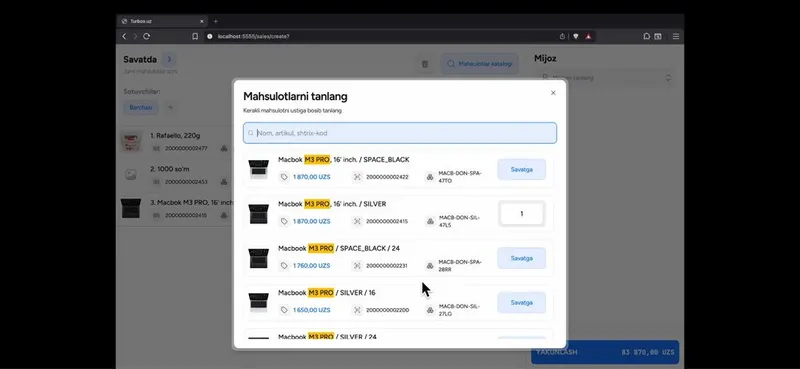800x369 pixels.
Task: Click Rafaello product image in cart
Action: (131, 142)
